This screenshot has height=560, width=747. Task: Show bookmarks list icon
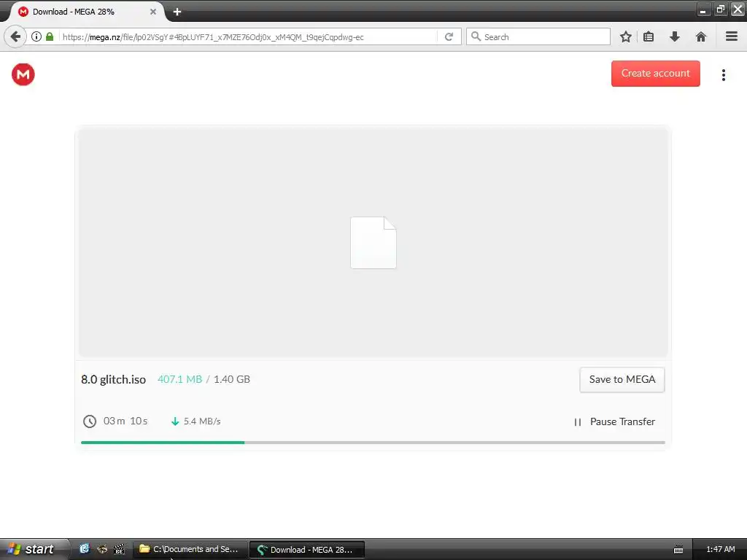tap(649, 36)
